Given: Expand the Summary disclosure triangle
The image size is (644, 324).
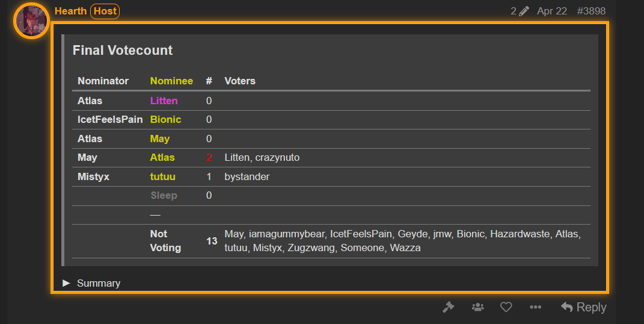Looking at the screenshot, I should pos(66,283).
